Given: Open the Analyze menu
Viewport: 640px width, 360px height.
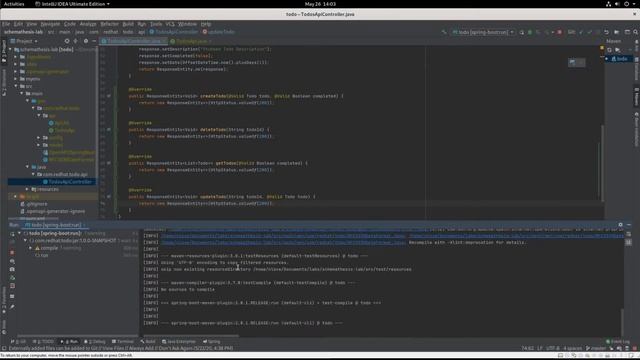Looking at the screenshot, I should point(88,24).
